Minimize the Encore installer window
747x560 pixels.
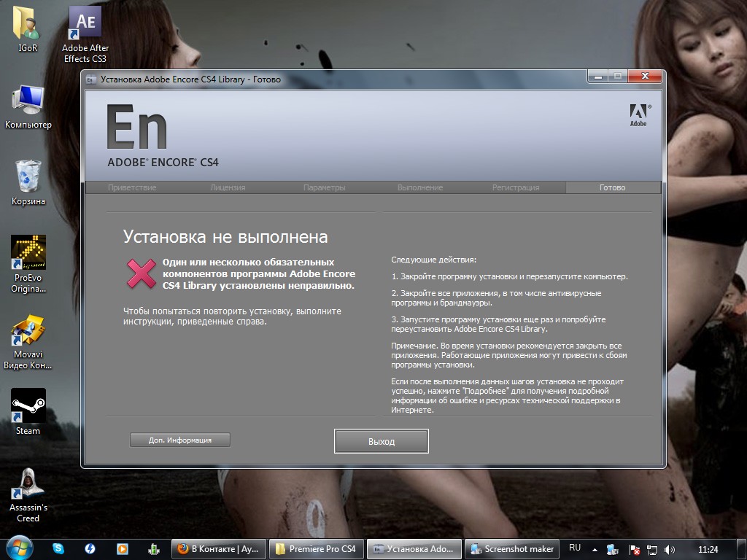click(x=598, y=76)
